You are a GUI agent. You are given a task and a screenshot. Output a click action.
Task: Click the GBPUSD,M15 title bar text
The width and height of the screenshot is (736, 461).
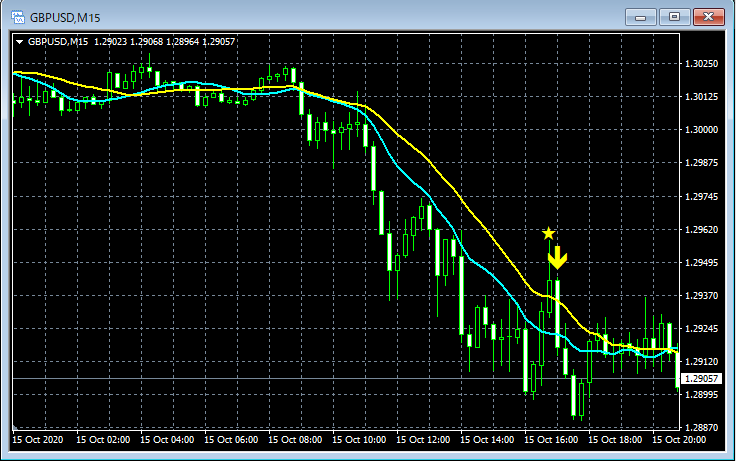[x=65, y=18]
